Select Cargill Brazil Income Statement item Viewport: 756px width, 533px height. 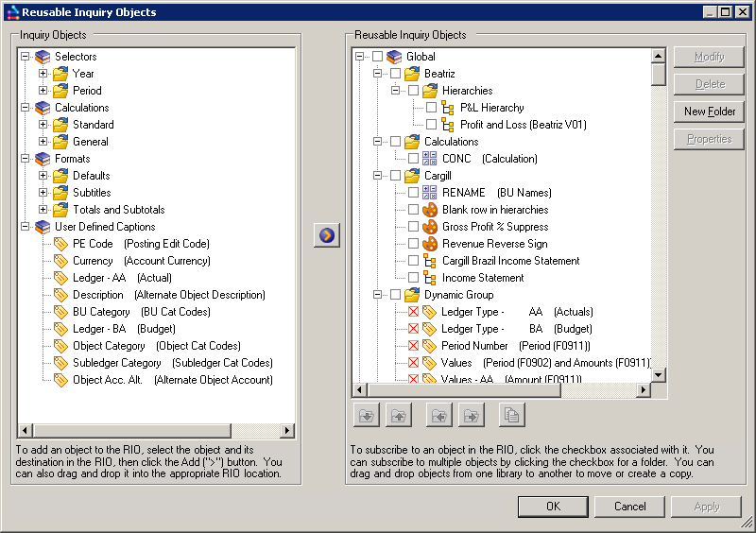click(510, 261)
